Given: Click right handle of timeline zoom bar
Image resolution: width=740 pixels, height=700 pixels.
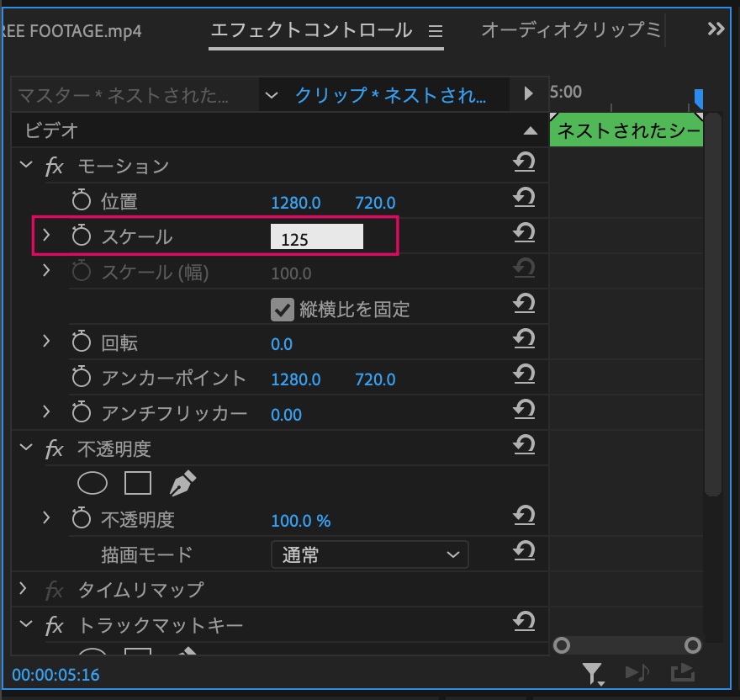Looking at the screenshot, I should tap(692, 645).
